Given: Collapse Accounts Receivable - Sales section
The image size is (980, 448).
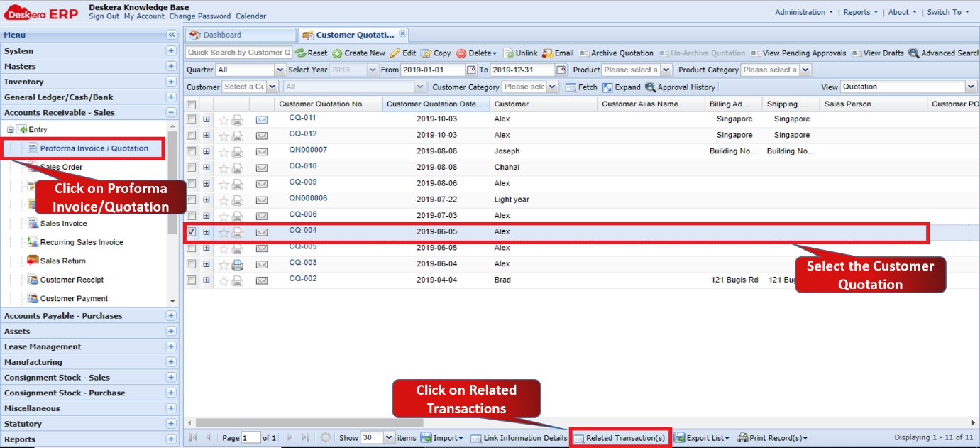Looking at the screenshot, I should tap(171, 112).
